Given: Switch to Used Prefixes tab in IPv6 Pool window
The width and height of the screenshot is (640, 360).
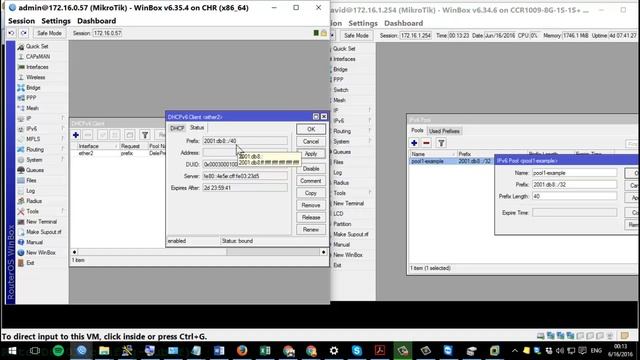Looking at the screenshot, I should 444,131.
